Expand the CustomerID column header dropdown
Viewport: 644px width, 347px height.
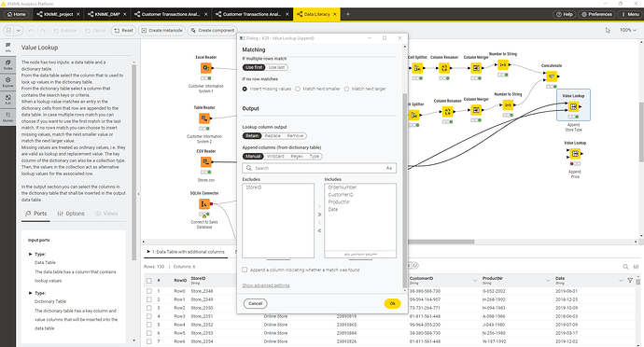(475, 281)
